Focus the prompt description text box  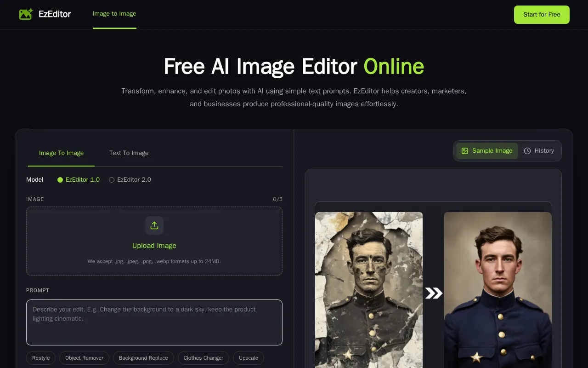[154, 322]
